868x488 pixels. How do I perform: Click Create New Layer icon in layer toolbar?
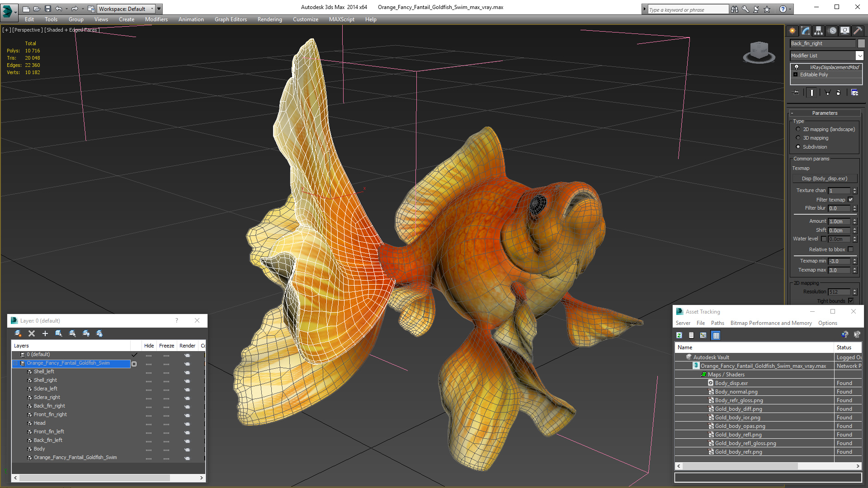click(x=18, y=333)
